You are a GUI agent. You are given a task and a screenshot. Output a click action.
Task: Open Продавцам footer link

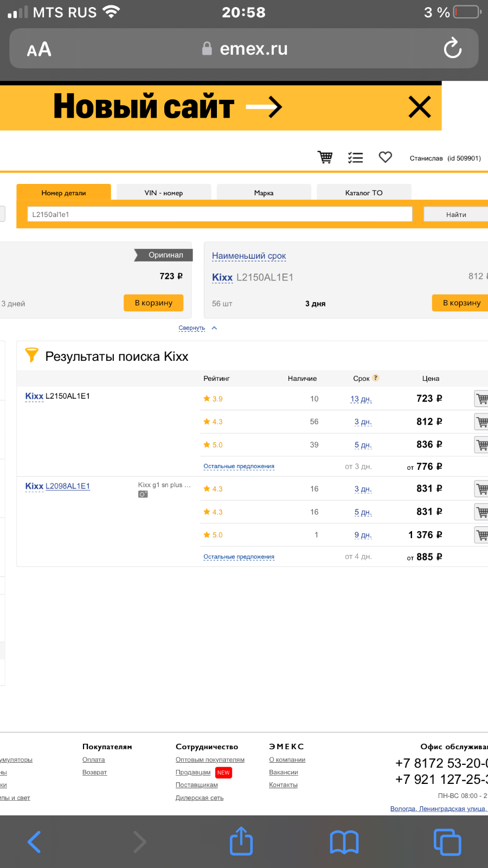pyautogui.click(x=193, y=772)
